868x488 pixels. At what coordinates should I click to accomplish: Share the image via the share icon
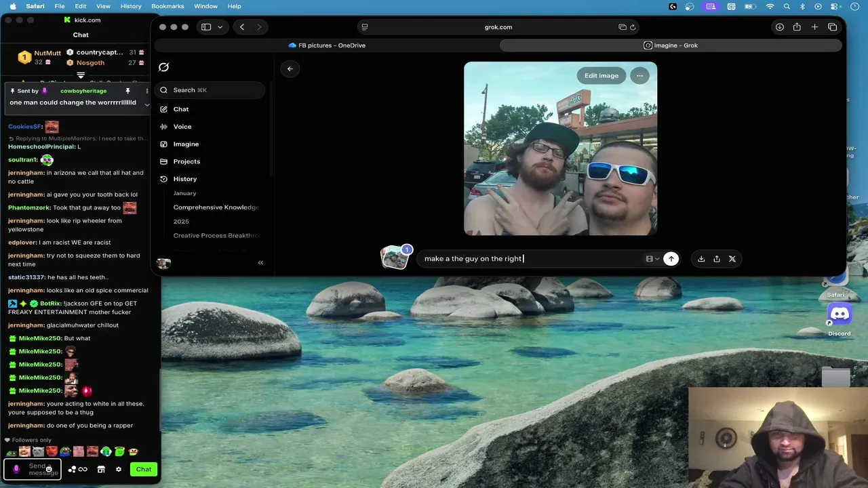[x=717, y=259]
